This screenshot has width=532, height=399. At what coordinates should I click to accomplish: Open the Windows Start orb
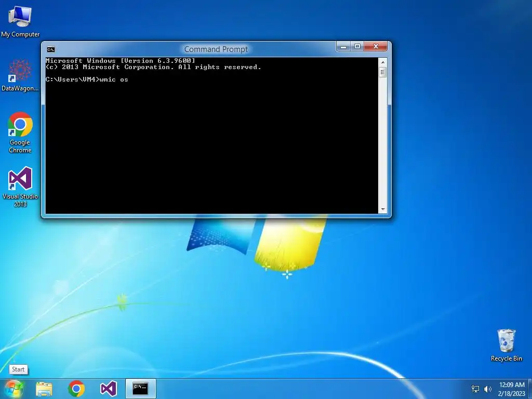click(14, 389)
